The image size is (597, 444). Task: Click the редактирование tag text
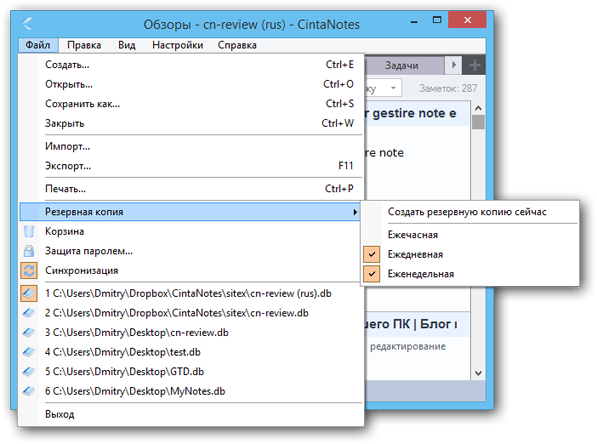pos(408,347)
